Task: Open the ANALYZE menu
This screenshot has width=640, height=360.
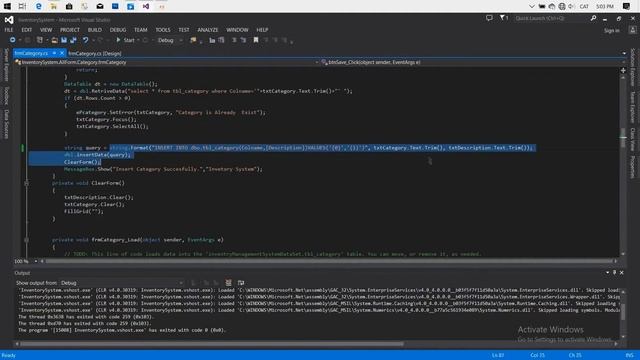Action: pyautogui.click(x=207, y=30)
